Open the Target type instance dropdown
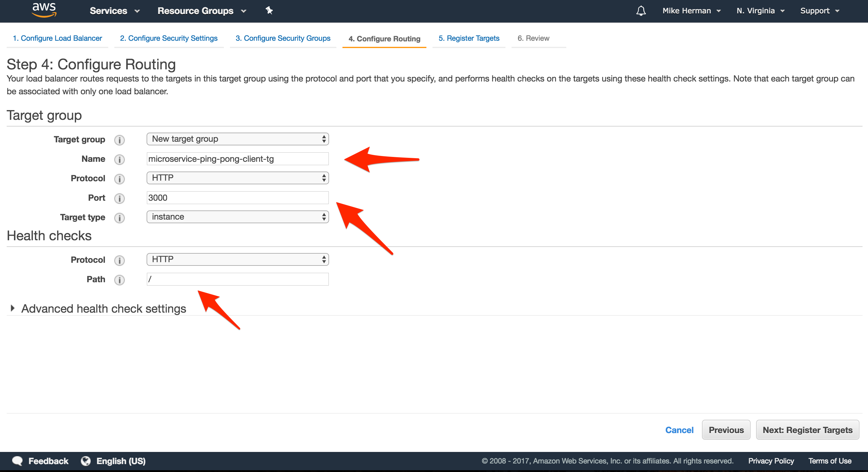 pos(237,217)
